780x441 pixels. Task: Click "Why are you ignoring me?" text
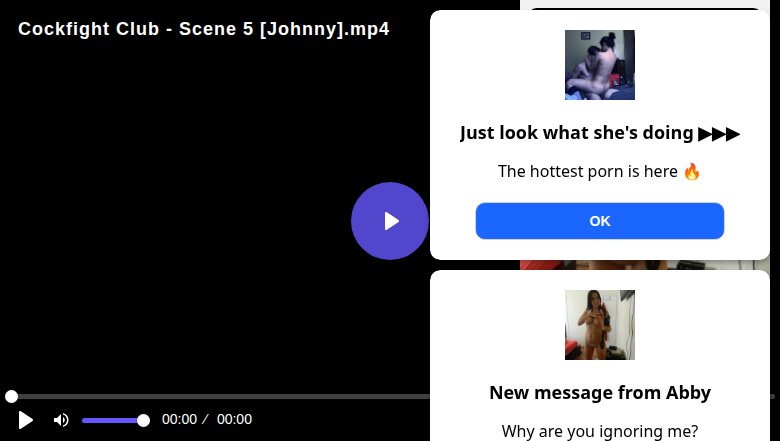[x=599, y=431]
